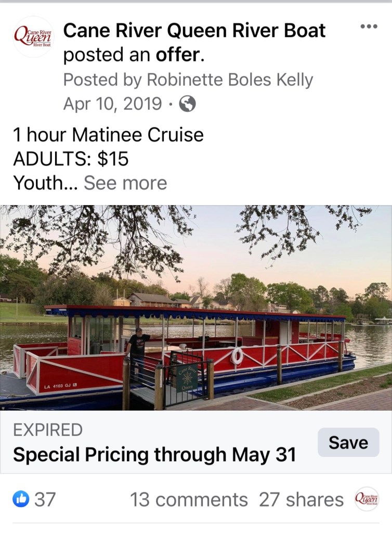Open the 27 shares list
The height and width of the screenshot is (533, 392).
[x=301, y=500]
